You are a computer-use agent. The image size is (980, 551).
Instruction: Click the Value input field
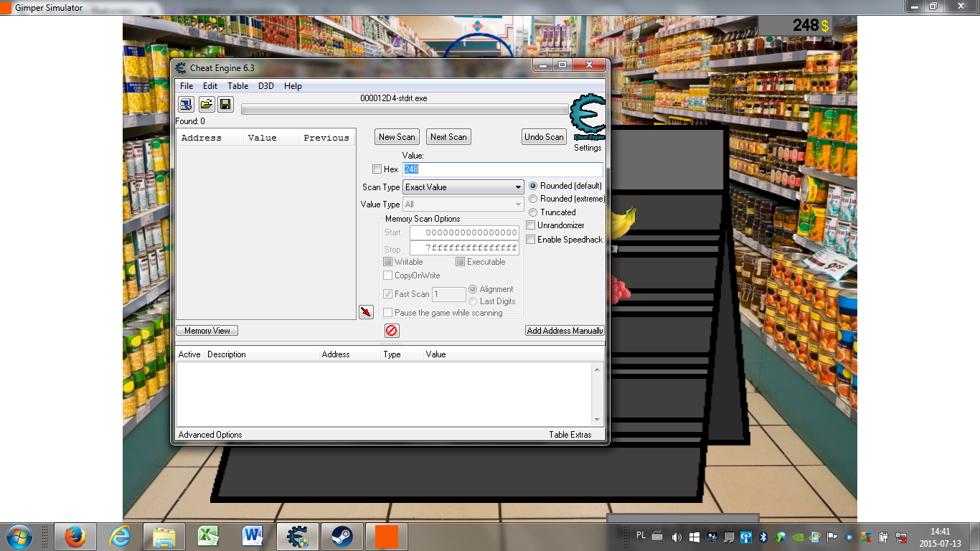[502, 169]
